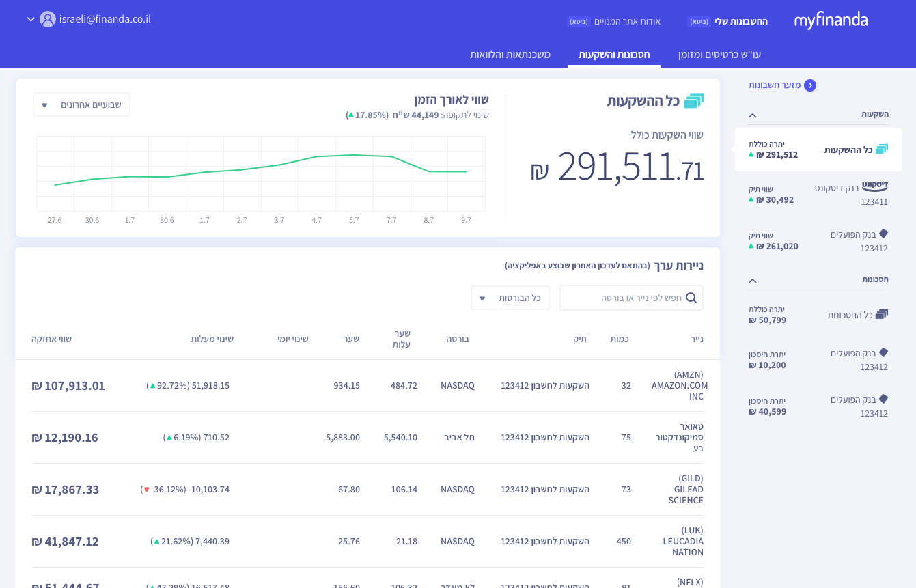Click chart date label 27.6
The height and width of the screenshot is (588, 916).
coord(55,220)
